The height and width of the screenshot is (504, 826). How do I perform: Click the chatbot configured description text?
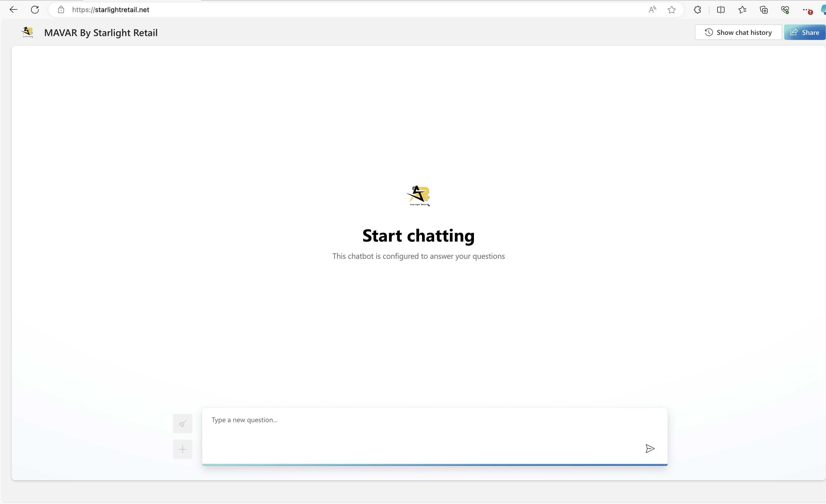tap(418, 256)
